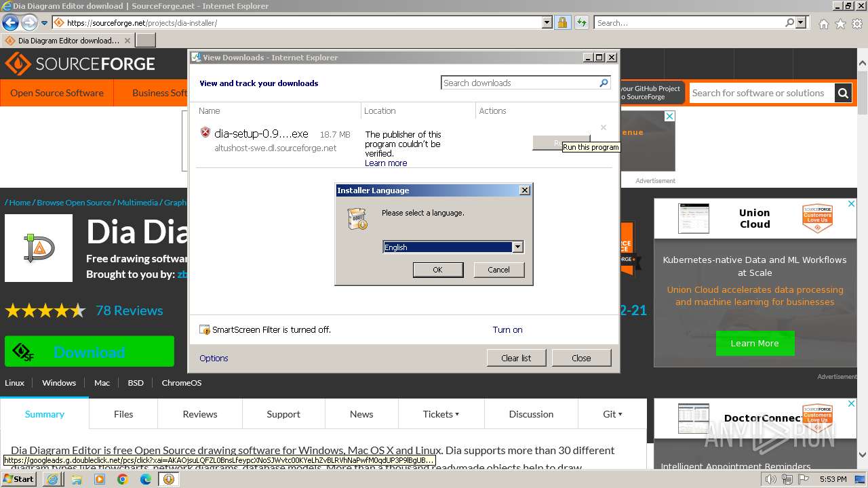Click the browser Forward arrow button
The height and width of the screenshot is (488, 868).
click(x=29, y=22)
